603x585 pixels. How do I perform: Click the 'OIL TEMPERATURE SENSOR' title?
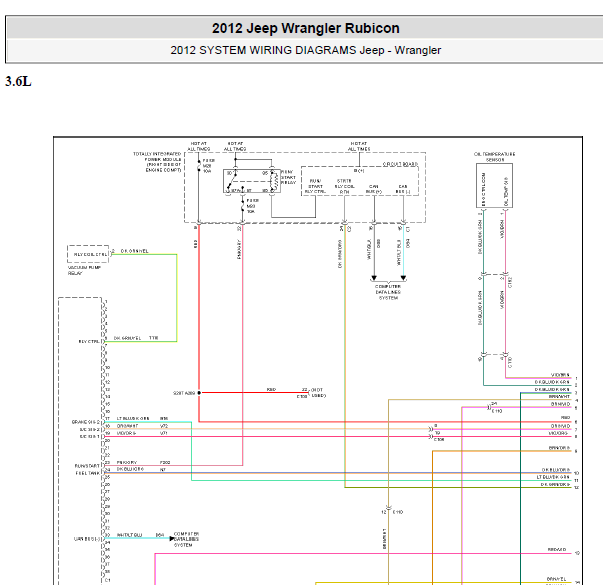pyautogui.click(x=495, y=157)
